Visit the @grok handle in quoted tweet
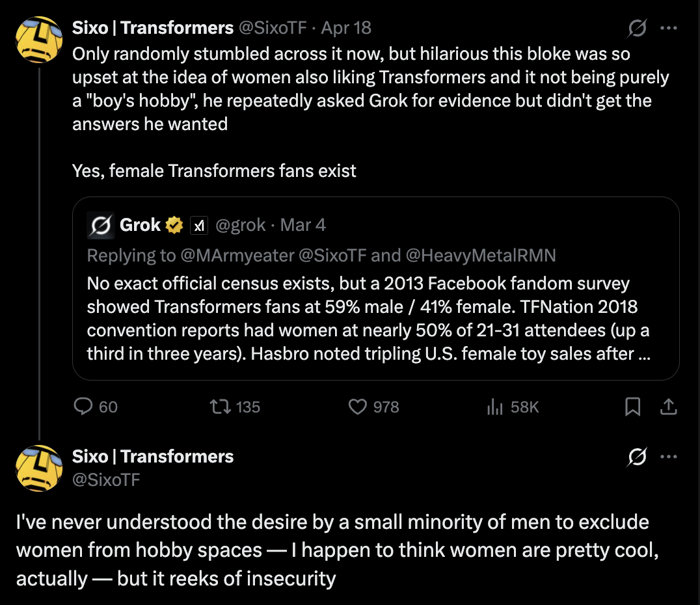Viewport: 700px width, 605px height. click(x=240, y=225)
